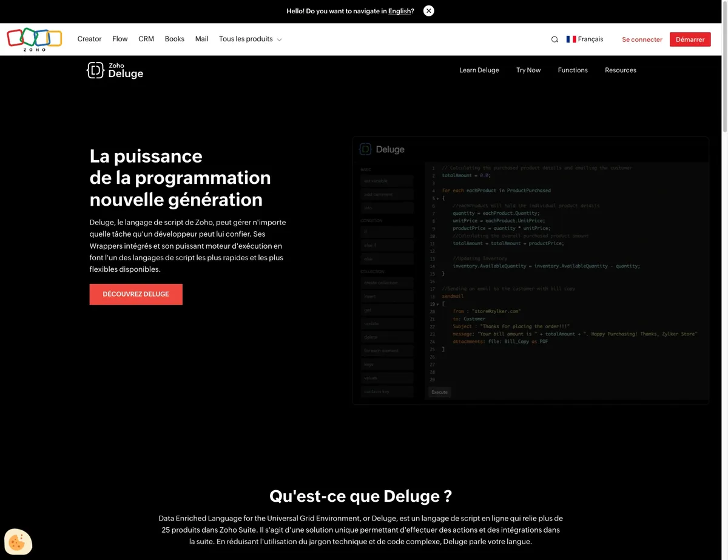Image resolution: width=728 pixels, height=560 pixels.
Task: Open the Creator product page
Action: click(89, 39)
